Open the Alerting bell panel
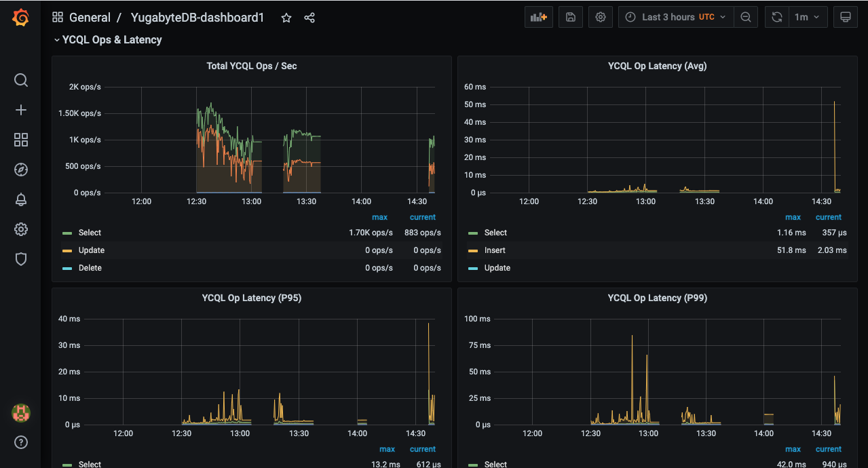This screenshot has width=868, height=468. click(x=20, y=199)
